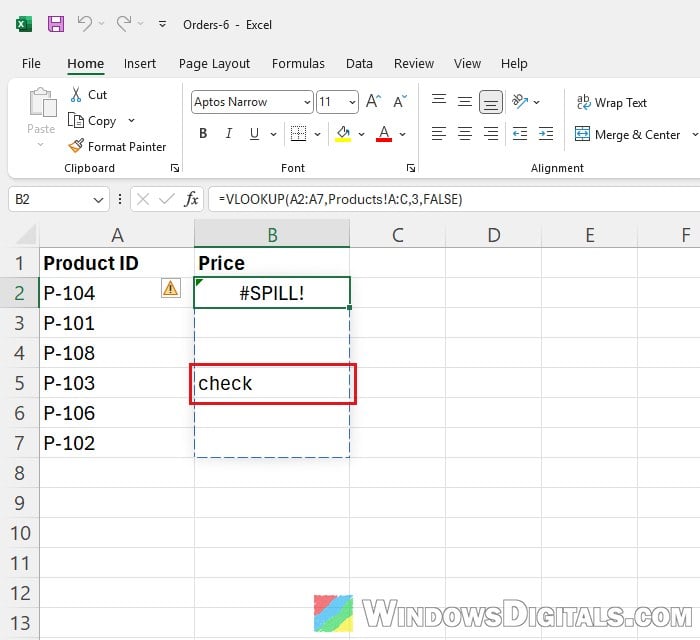This screenshot has width=700, height=640.
Task: Click the Save icon in title bar
Action: [56, 24]
